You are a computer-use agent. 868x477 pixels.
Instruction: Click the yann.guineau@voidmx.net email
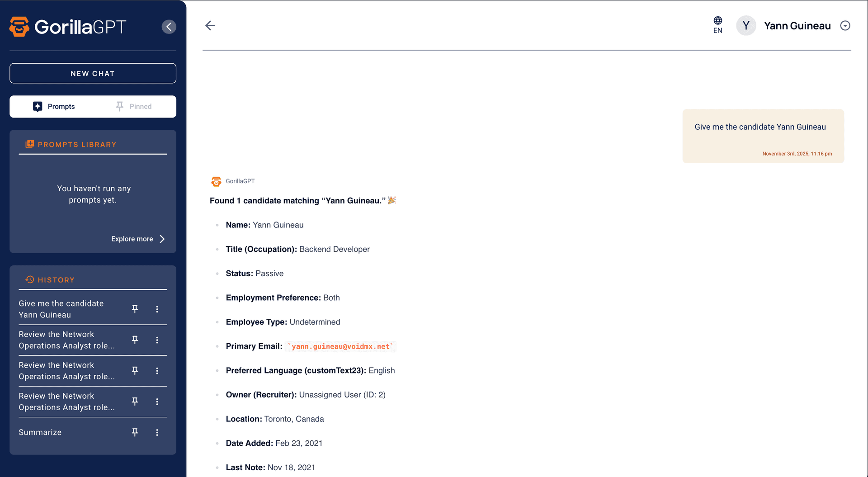pos(340,346)
